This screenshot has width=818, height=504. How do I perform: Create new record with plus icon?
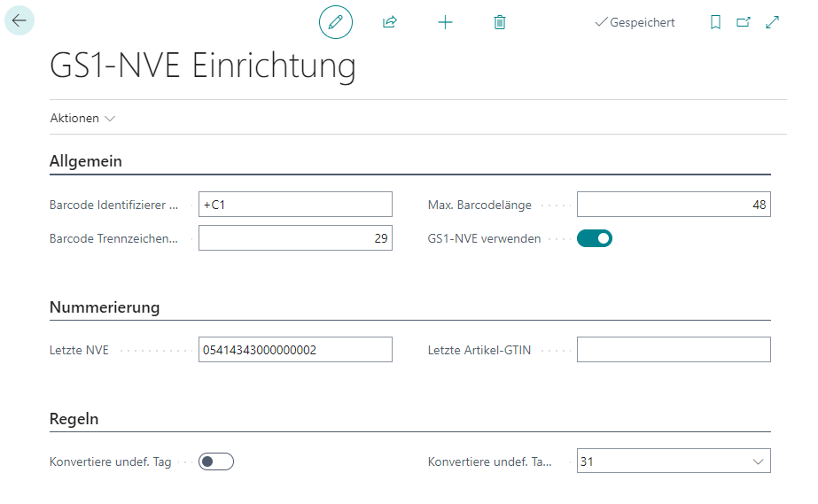click(445, 22)
